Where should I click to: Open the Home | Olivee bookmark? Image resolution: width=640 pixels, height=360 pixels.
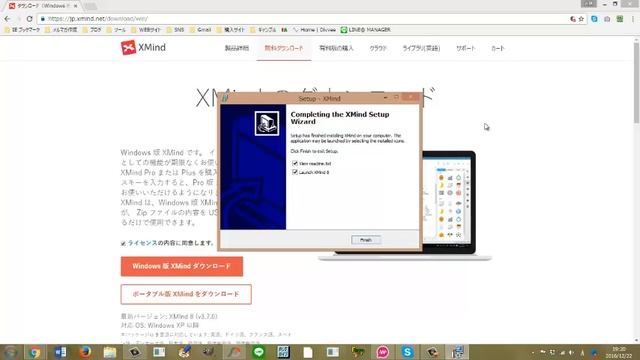click(x=314, y=30)
